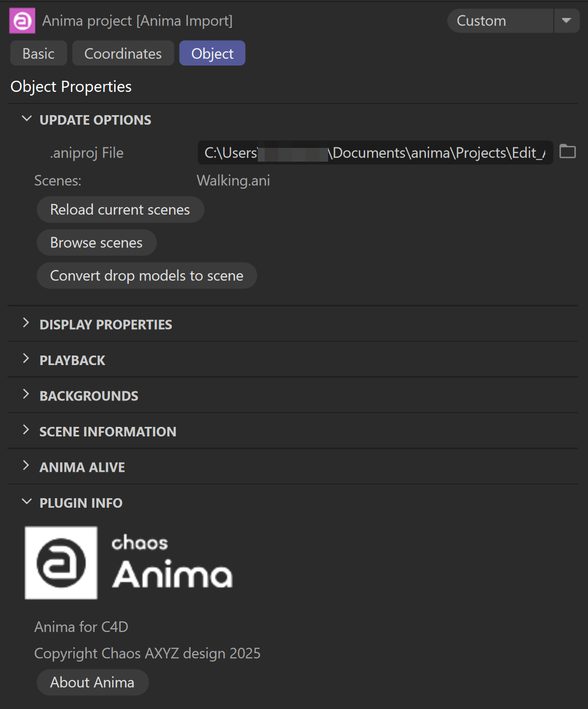Expand the SCENE INFORMATION section
588x709 pixels.
[26, 431]
